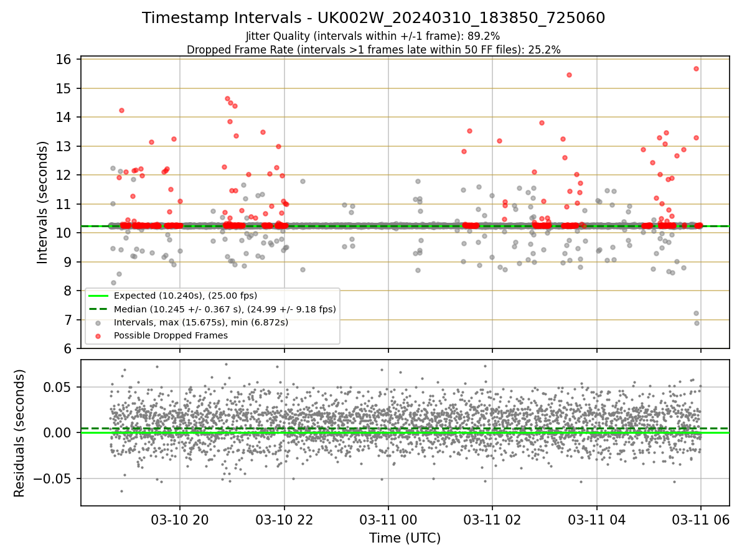This screenshot has height=560, width=747.
Task: Click the plot title 'Timestamp Intervals - UK002W_20240310_183850_725060'
Action: [x=374, y=18]
